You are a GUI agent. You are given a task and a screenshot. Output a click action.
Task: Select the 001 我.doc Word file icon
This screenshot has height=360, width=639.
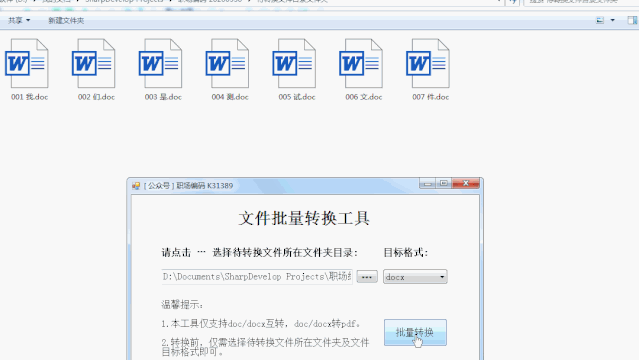click(x=27, y=63)
